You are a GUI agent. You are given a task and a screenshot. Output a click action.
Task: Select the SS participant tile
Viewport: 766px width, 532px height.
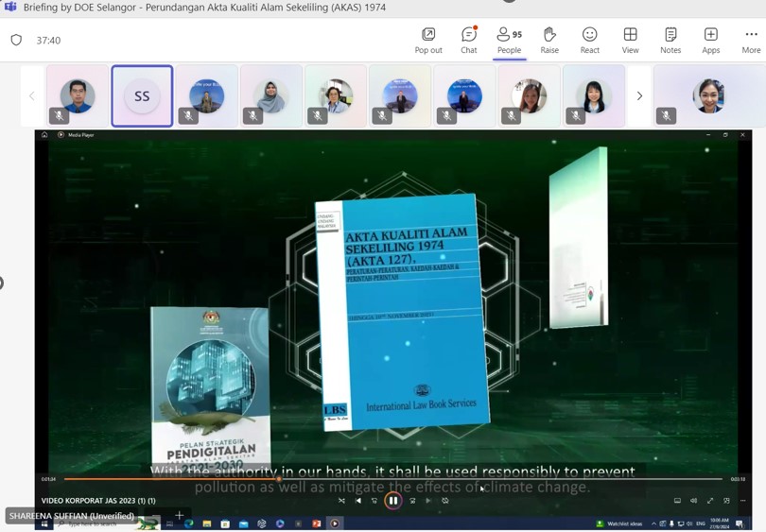(142, 96)
